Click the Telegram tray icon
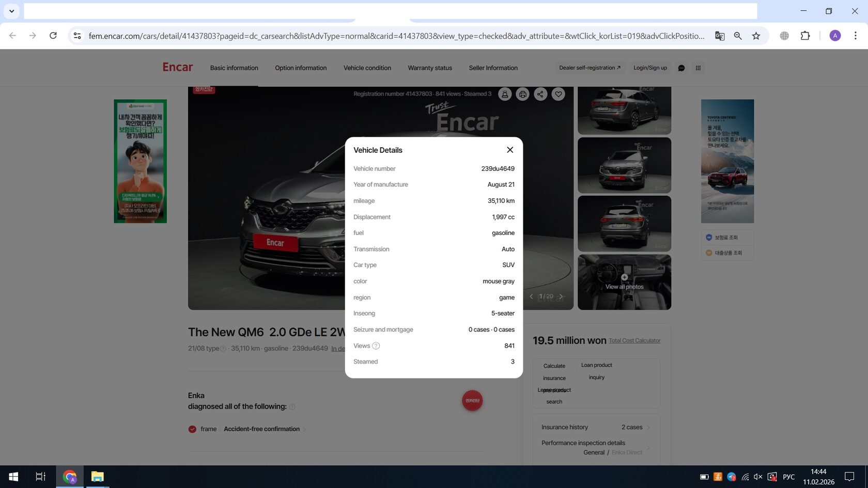This screenshot has height=488, width=868. click(731, 477)
